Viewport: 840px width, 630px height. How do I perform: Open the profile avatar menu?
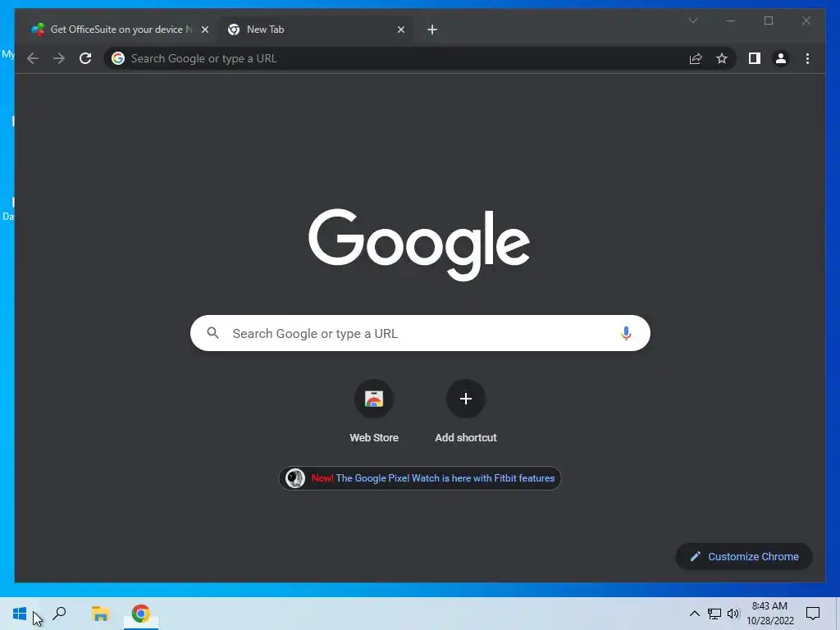click(x=781, y=58)
